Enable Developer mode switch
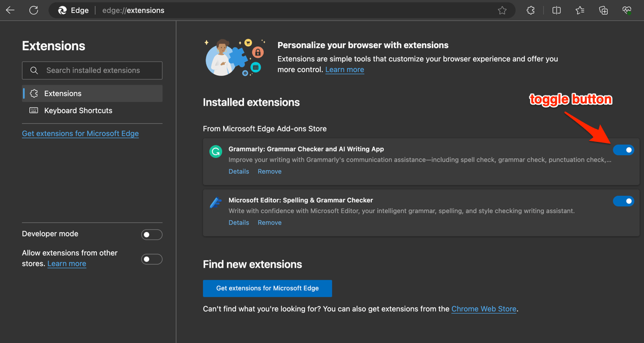 (x=151, y=235)
